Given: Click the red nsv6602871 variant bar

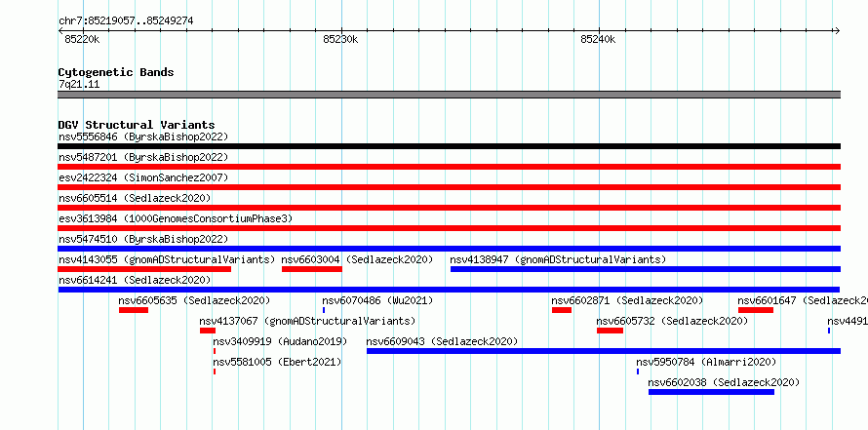Looking at the screenshot, I should (x=562, y=310).
